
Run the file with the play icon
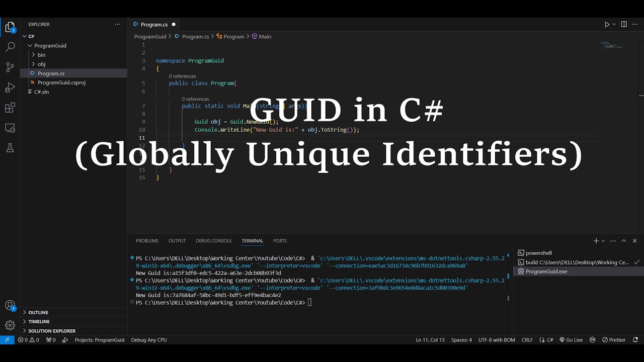click(x=607, y=24)
